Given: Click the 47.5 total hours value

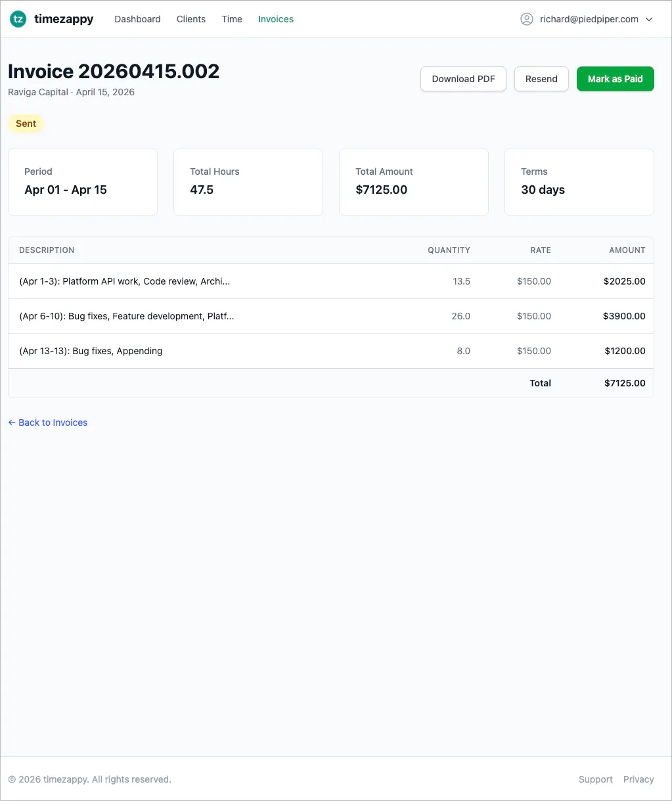Looking at the screenshot, I should [202, 190].
